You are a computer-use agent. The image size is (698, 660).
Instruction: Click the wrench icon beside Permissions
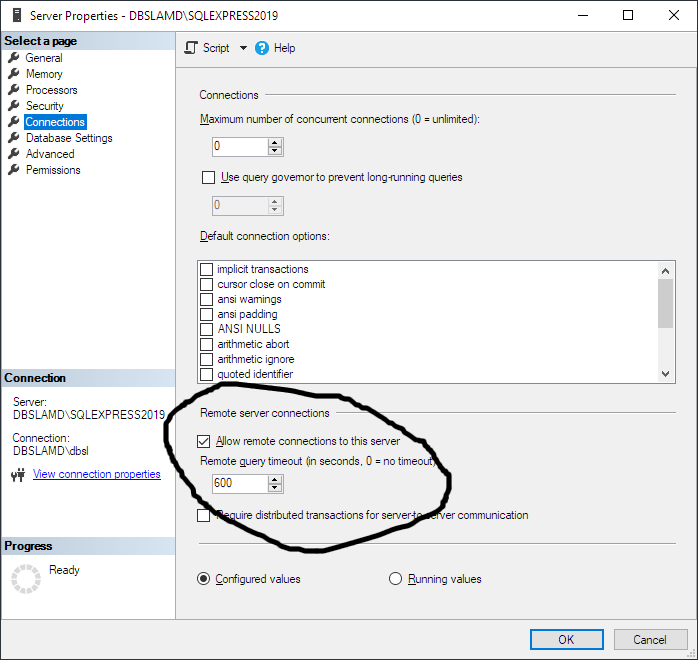coord(14,170)
